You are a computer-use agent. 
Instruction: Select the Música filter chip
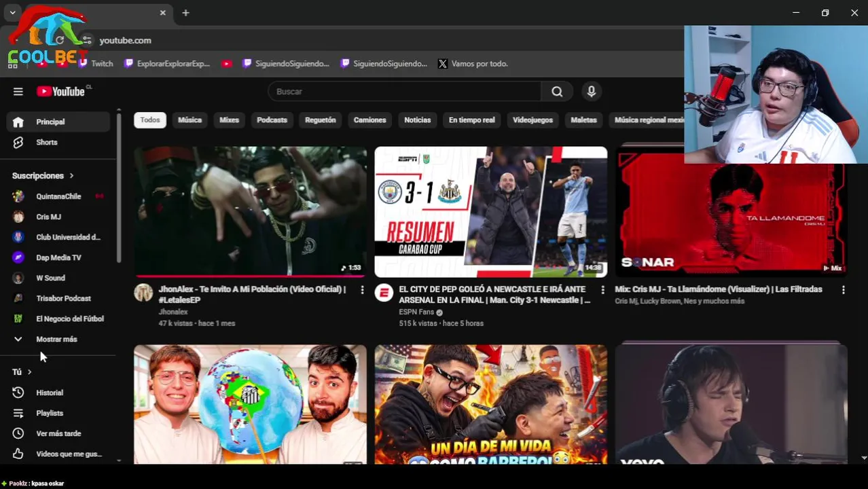189,120
